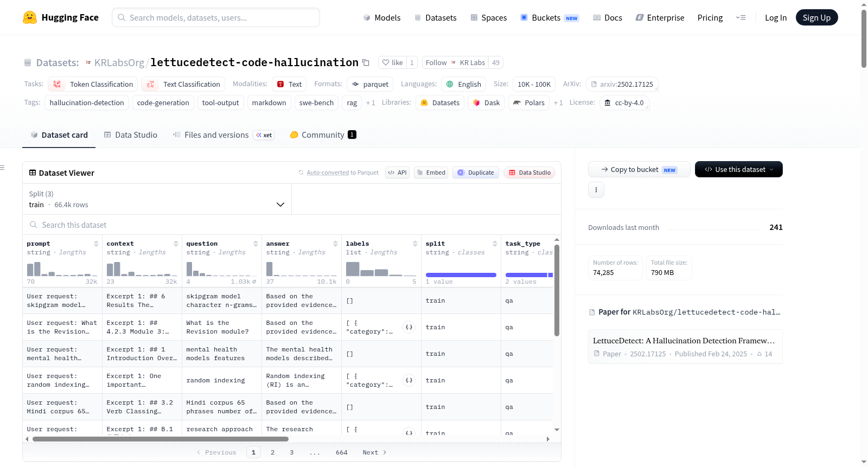The image size is (868, 467).
Task: Click the table's horizontal scrollbar
Action: point(161,439)
